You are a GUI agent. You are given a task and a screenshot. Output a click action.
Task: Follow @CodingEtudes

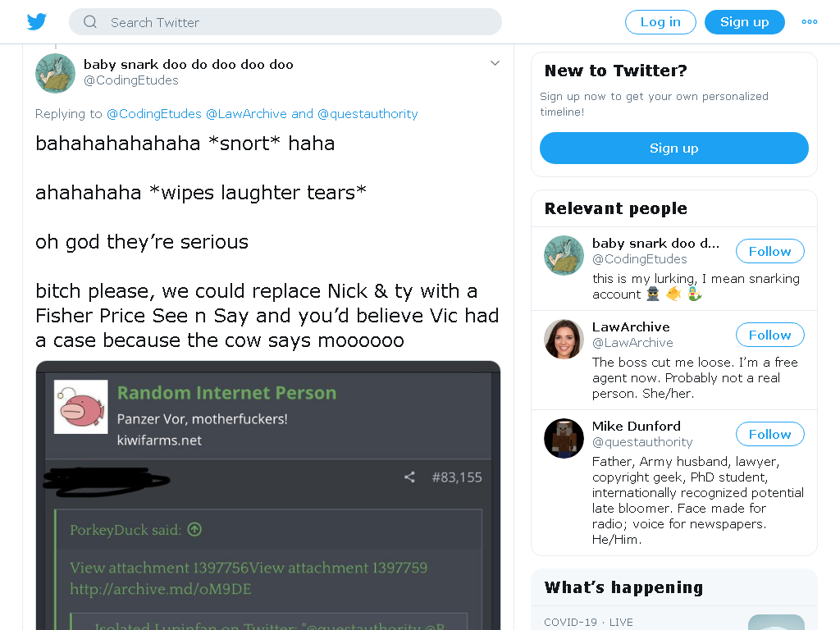pos(769,251)
